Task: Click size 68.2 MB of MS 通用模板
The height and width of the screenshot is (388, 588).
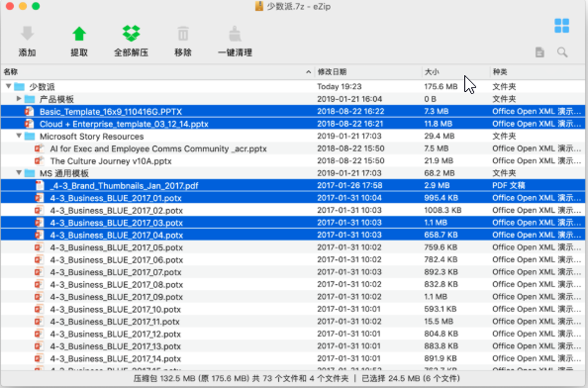Action: tap(440, 173)
